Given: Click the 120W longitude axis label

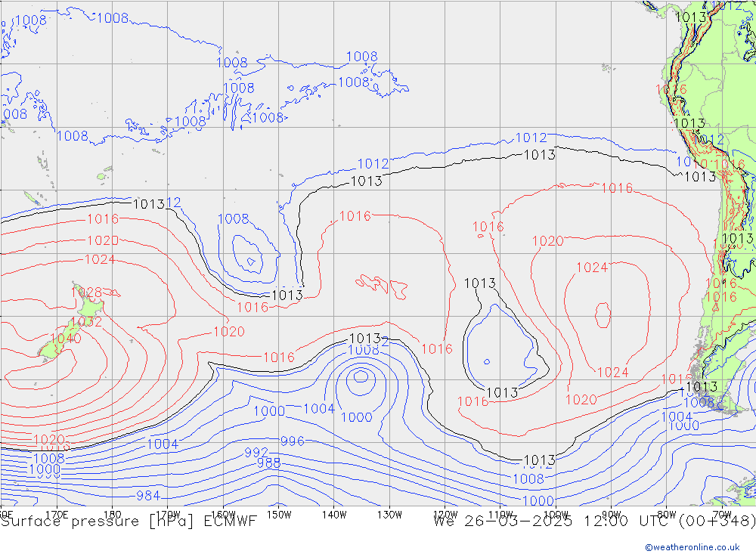Looking at the screenshot, I should tap(445, 515).
